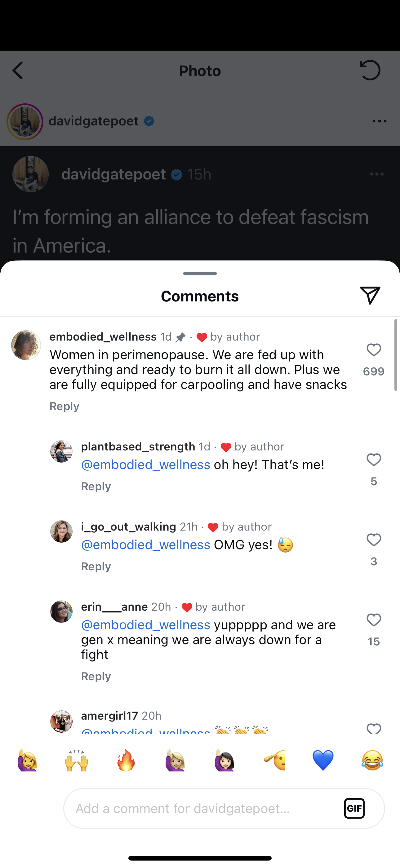This screenshot has width=400, height=868.
Task: Tap the refresh icon in header
Action: [370, 70]
